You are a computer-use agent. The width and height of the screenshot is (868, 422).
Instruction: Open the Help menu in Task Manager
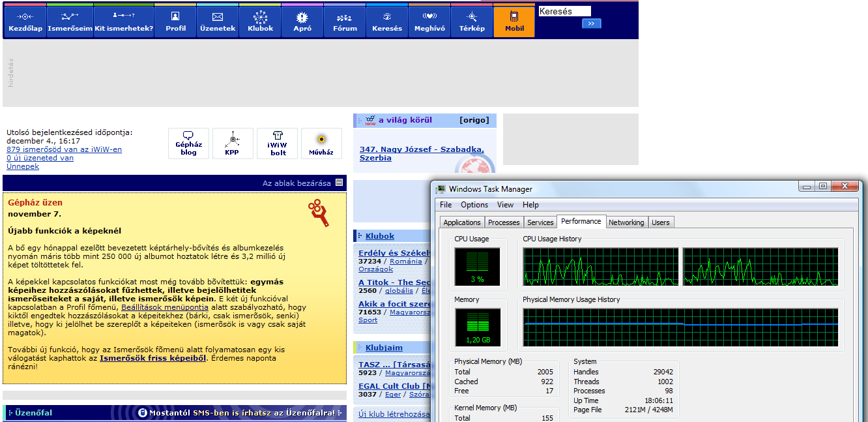click(x=530, y=205)
